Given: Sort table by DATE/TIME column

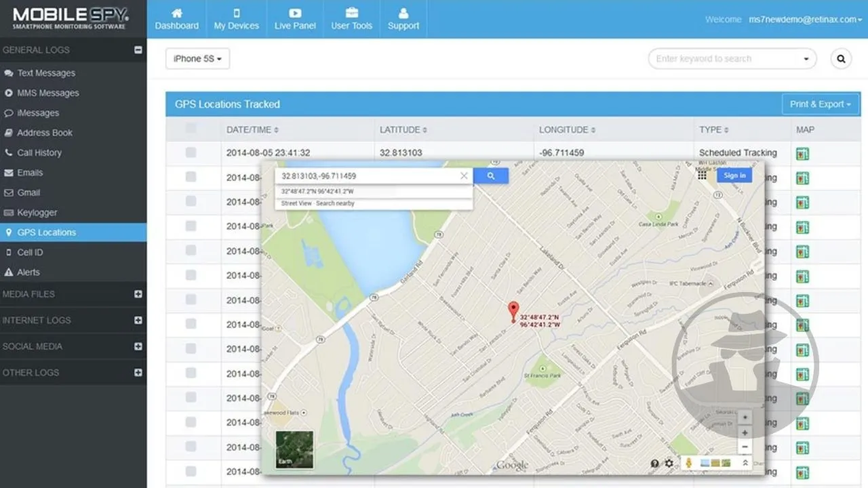Looking at the screenshot, I should [x=252, y=129].
